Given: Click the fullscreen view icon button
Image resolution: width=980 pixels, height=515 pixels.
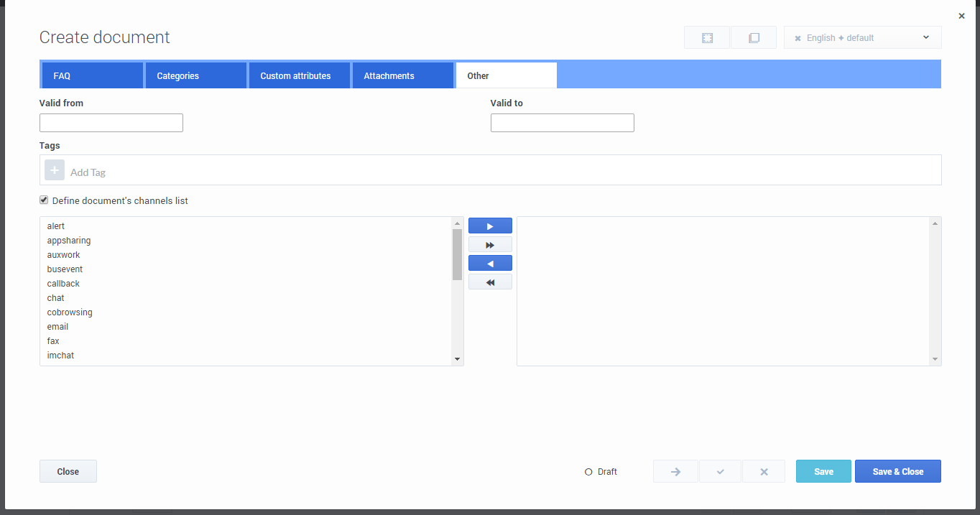Looking at the screenshot, I should pos(707,38).
